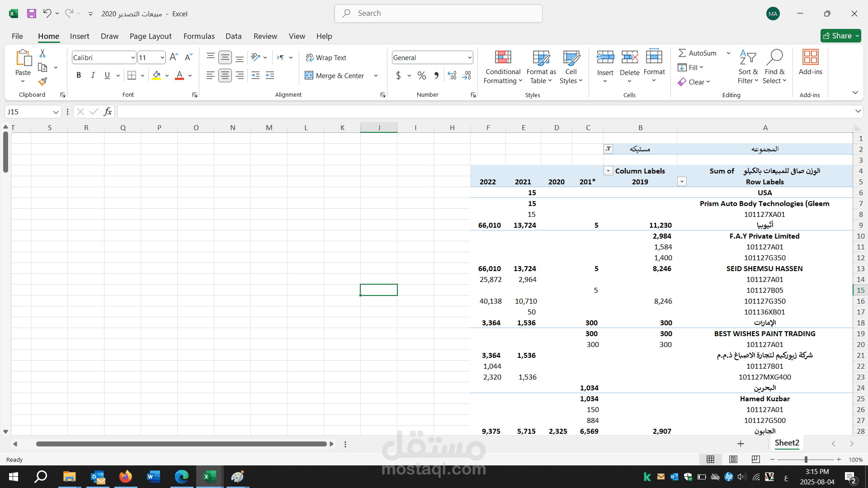Open the Page Layout ribbon tab
Viewport: 868px width, 488px height.
tap(150, 36)
